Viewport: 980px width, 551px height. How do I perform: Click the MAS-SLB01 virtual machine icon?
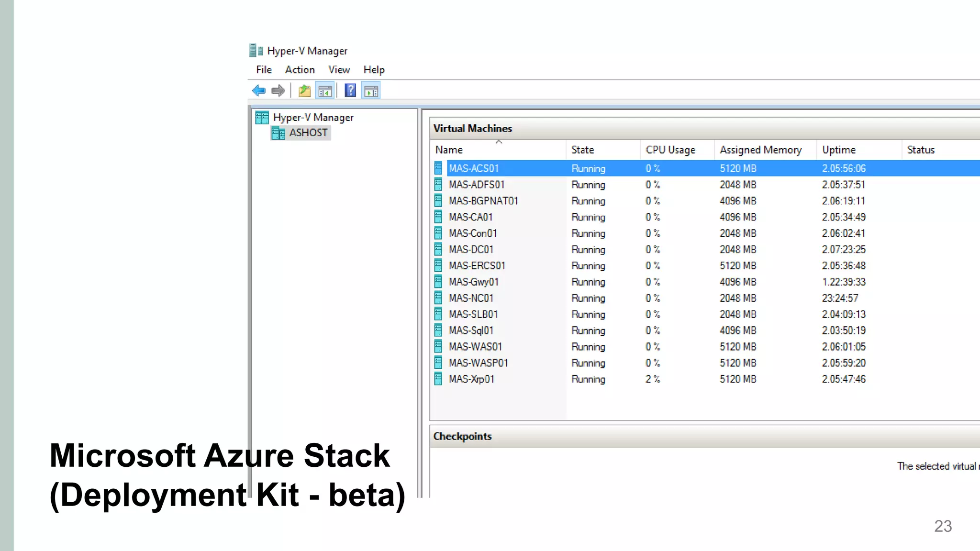tap(438, 314)
